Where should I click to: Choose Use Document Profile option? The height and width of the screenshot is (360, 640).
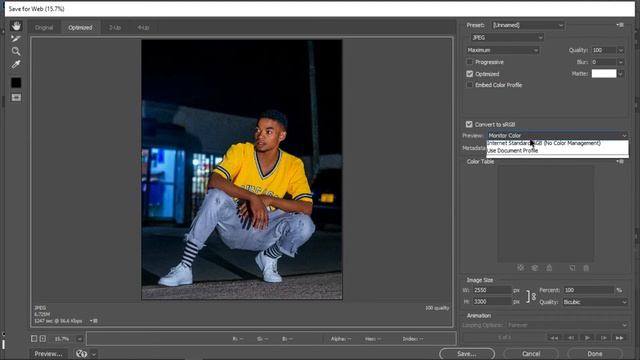(557, 151)
